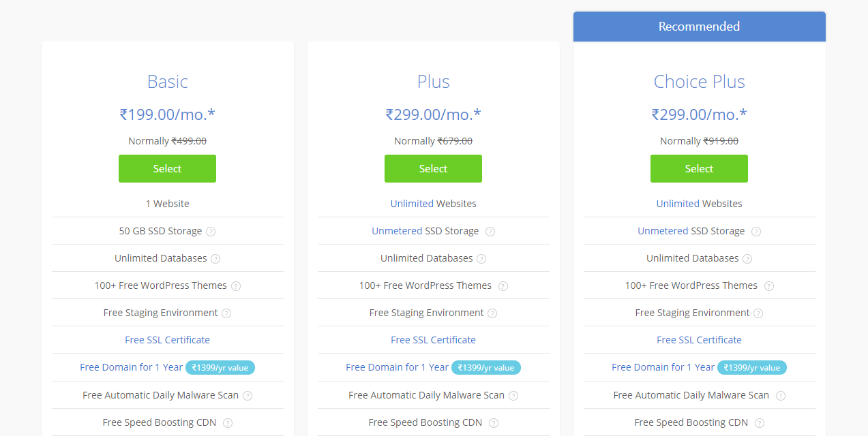Click Normally ₹679.00 text
The image size is (868, 436).
(x=433, y=141)
